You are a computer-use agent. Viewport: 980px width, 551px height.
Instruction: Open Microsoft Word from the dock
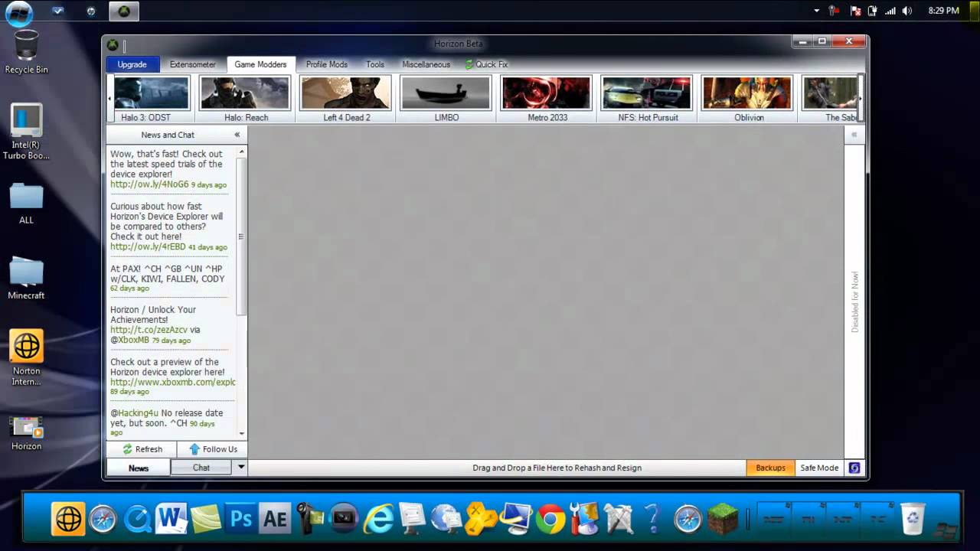coord(171,520)
